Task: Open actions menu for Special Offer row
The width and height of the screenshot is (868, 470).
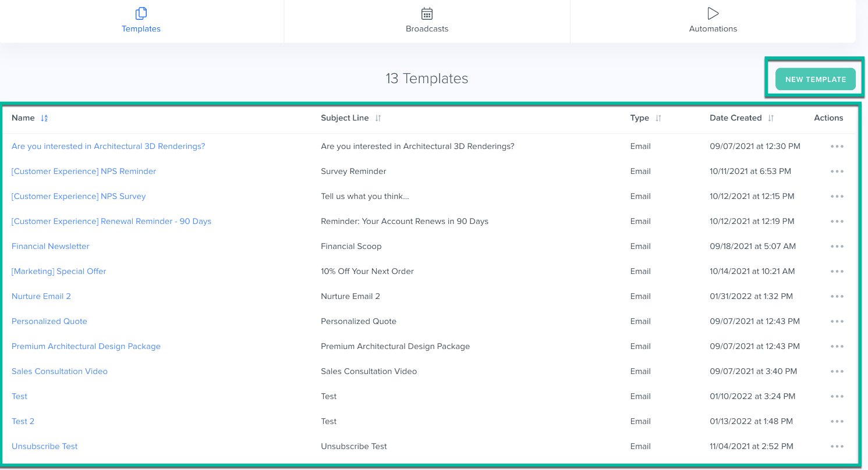Action: (837, 272)
